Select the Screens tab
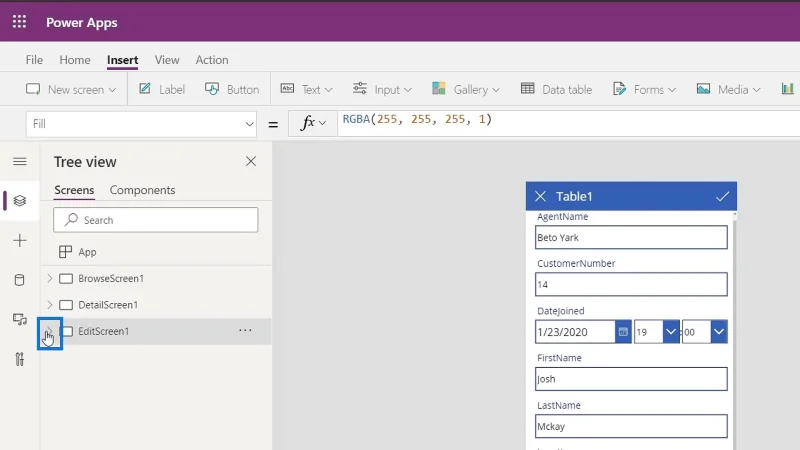Screen dimensions: 800x450 pos(74,190)
